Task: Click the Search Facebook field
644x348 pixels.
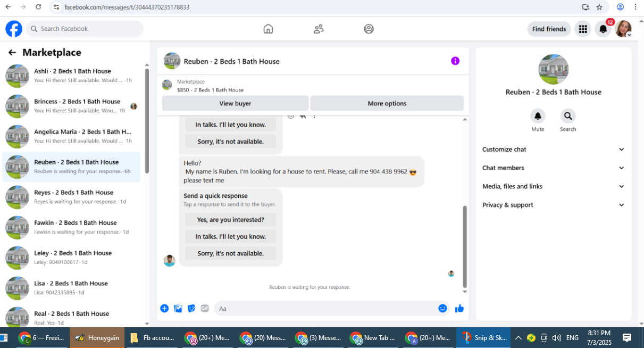Action: coord(85,29)
